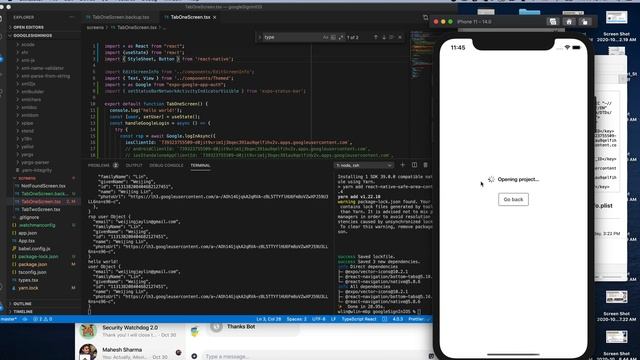Image resolution: width=640 pixels, height=360 pixels.
Task: Expand the xml-name-validator folder
Action: pyautogui.click(x=42, y=68)
